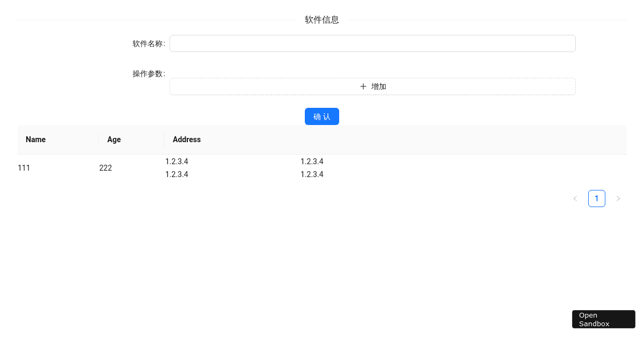
Task: Select the 111 cell in Name column
Action: [24, 168]
